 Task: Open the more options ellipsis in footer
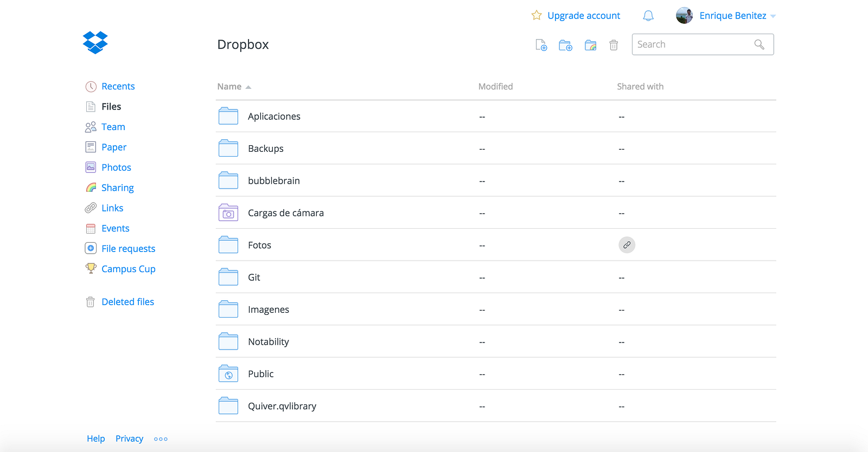click(x=161, y=439)
